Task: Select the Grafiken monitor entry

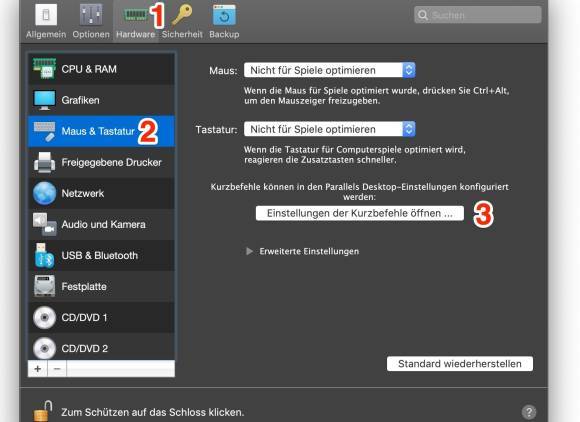Action: point(101,100)
